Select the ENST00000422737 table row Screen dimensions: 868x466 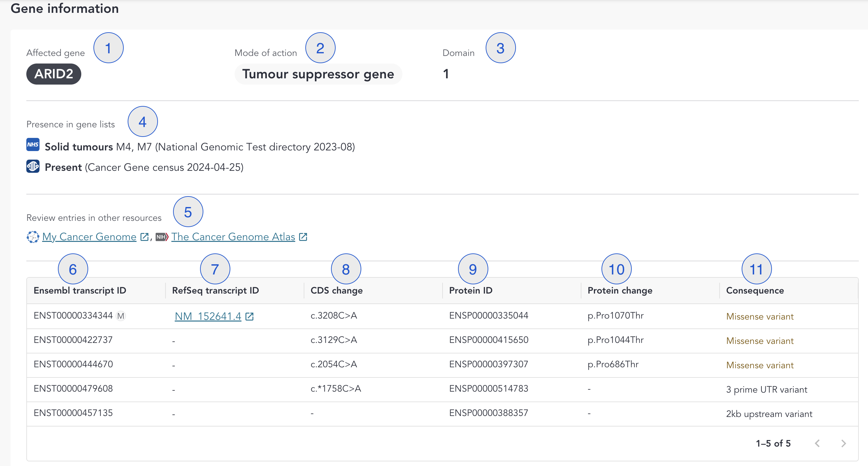(x=73, y=340)
